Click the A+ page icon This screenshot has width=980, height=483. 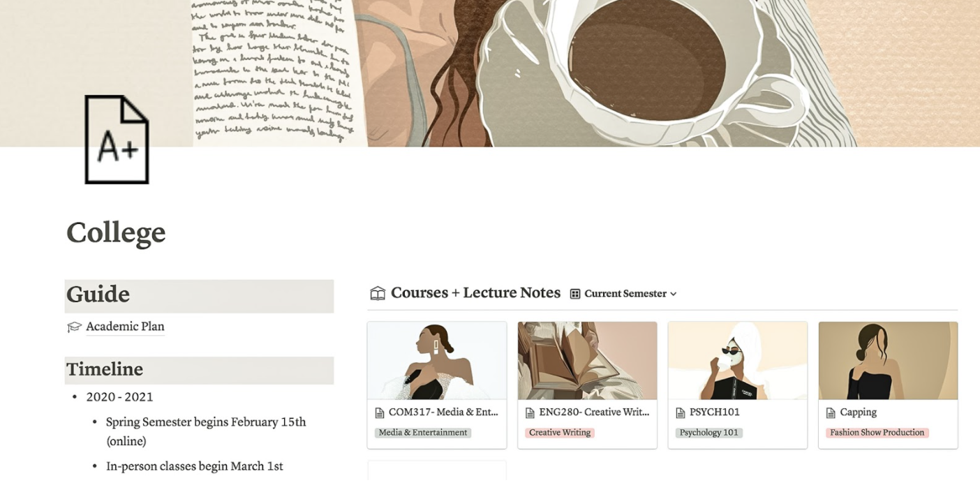coord(117,140)
